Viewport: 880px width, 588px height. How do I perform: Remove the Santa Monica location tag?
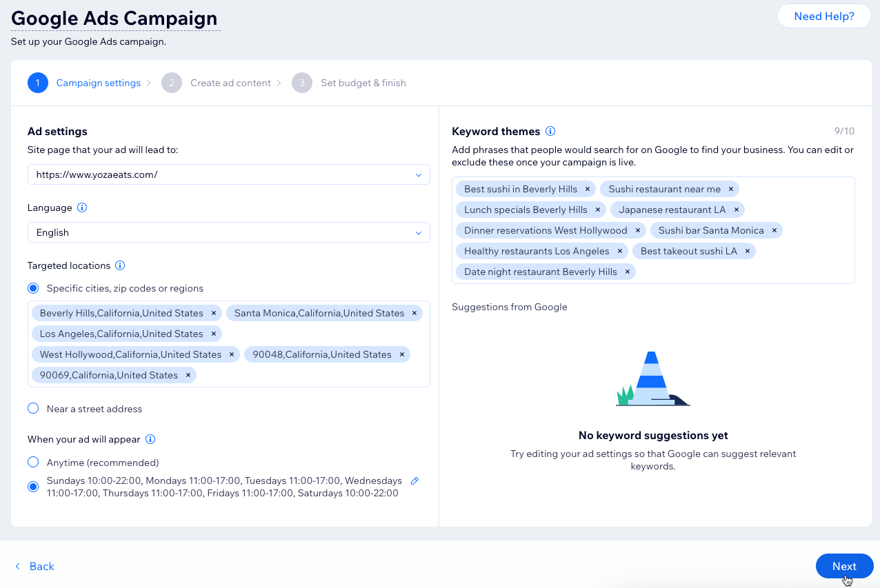(414, 313)
